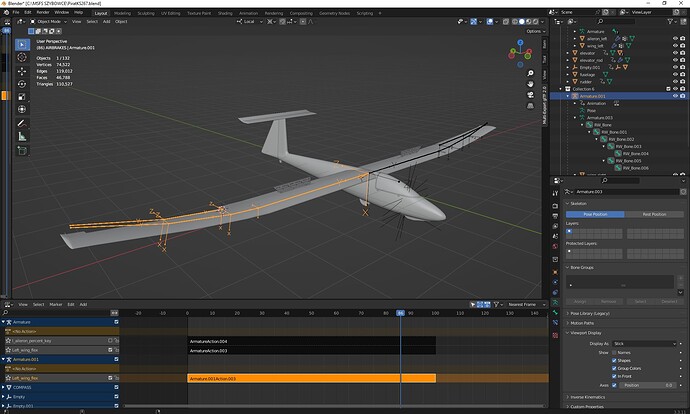Image resolution: width=690 pixels, height=414 pixels.
Task: Toggle the COMPASS track checkbox in NLA editor
Action: click(x=116, y=387)
